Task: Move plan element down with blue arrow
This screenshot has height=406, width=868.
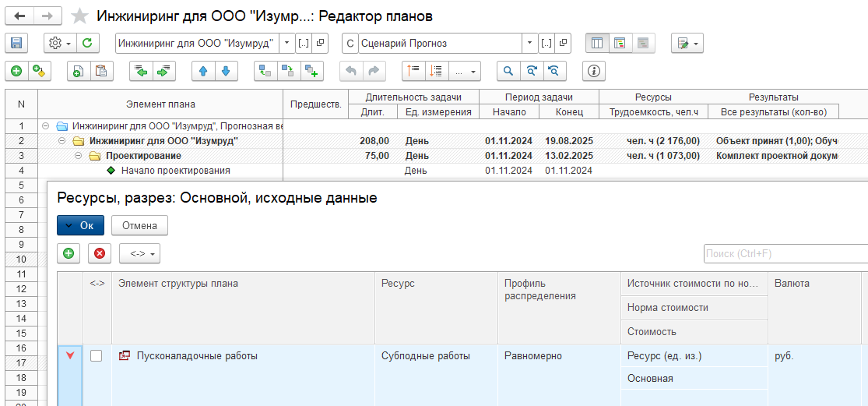Action: pos(226,71)
